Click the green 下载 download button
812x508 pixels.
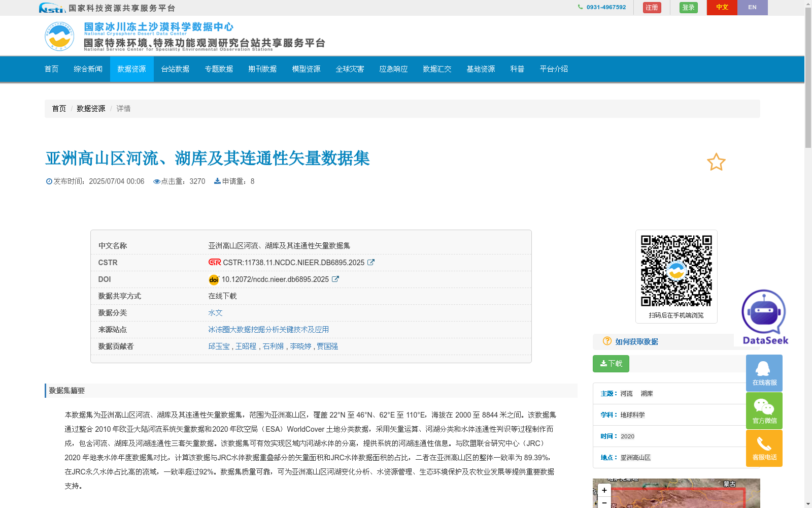point(611,364)
